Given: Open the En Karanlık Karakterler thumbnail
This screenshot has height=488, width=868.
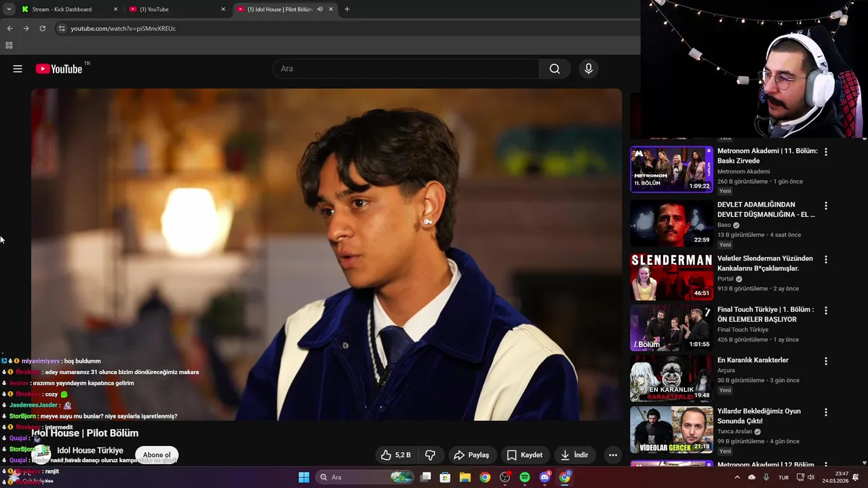Looking at the screenshot, I should coord(671,379).
